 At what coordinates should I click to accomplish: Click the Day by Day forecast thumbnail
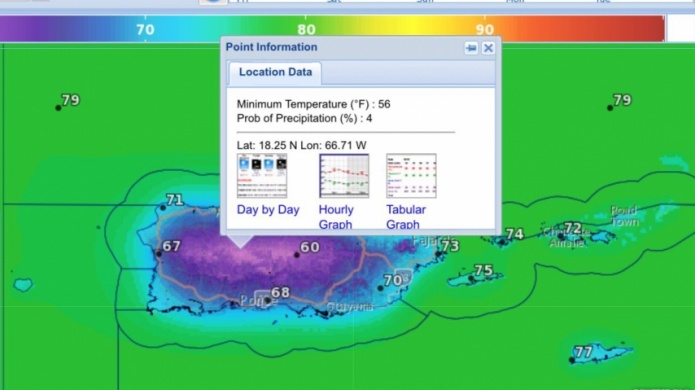click(x=262, y=176)
